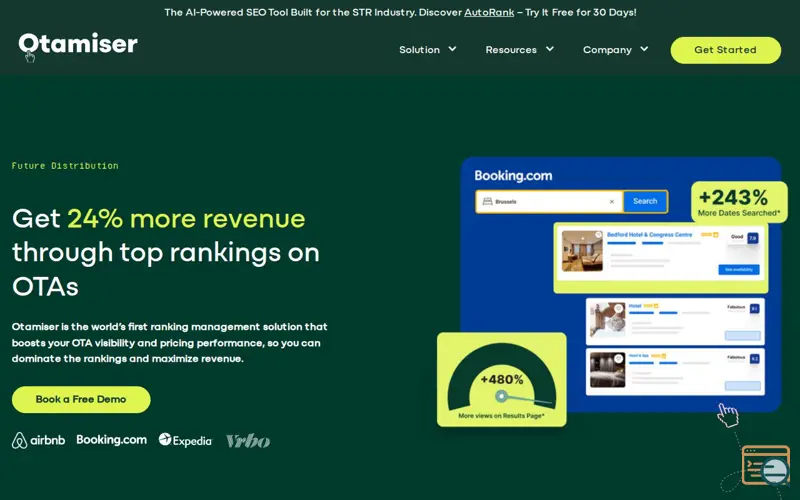Click the bed icon in the Brussels search field
This screenshot has height=500, width=800.
(x=487, y=202)
